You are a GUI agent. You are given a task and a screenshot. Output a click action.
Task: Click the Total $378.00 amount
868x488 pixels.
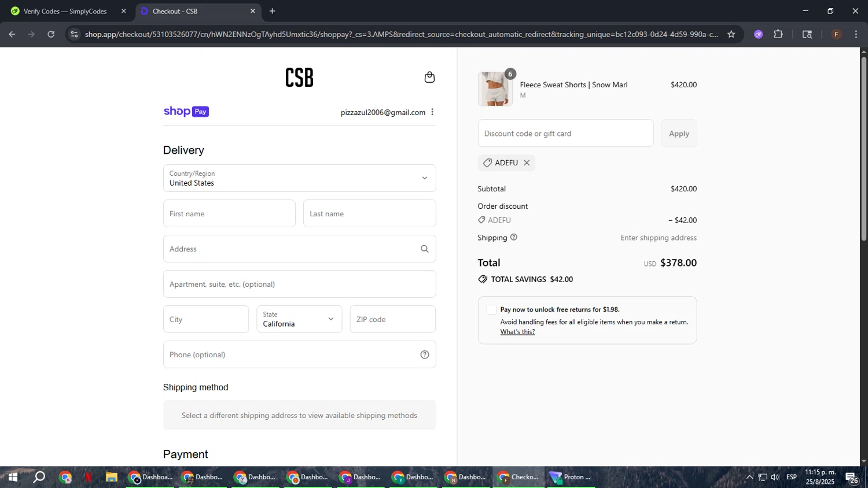click(x=678, y=263)
